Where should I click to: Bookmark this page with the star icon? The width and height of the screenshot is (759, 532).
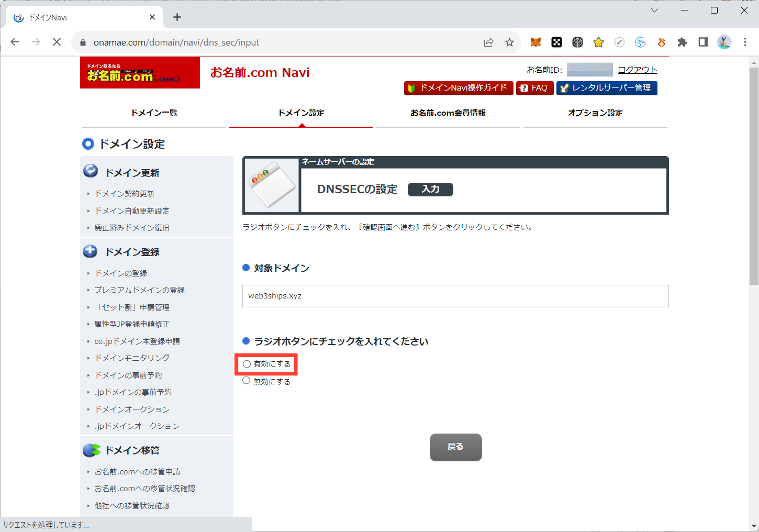509,42
